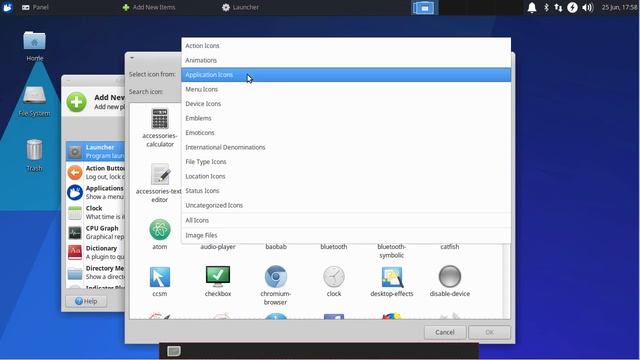Choose Application Icons in the dropdown

346,75
